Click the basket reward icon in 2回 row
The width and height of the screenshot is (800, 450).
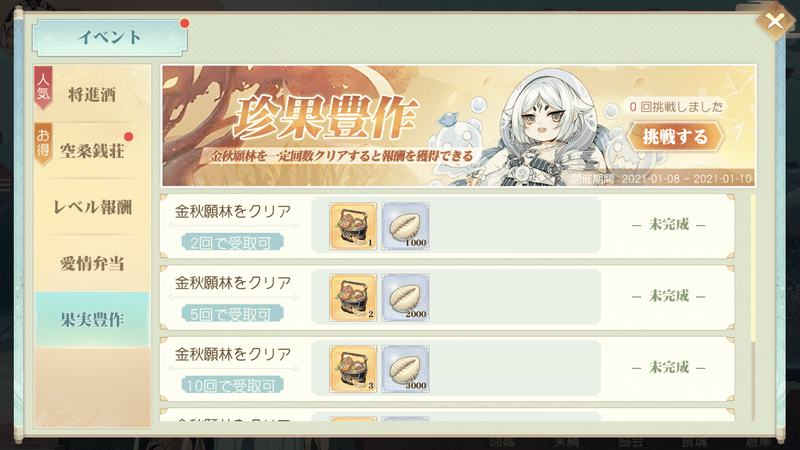[x=353, y=226]
